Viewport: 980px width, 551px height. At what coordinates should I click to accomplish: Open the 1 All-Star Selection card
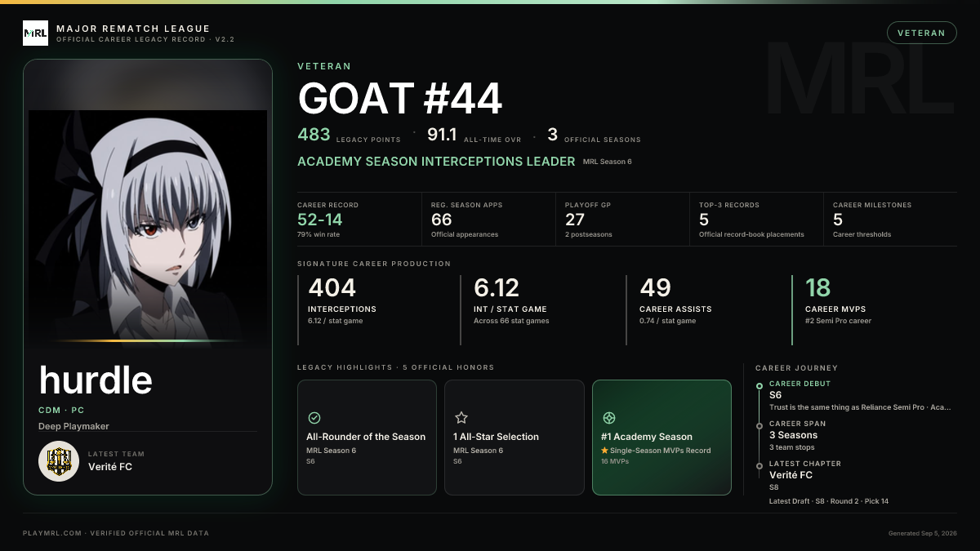point(514,438)
